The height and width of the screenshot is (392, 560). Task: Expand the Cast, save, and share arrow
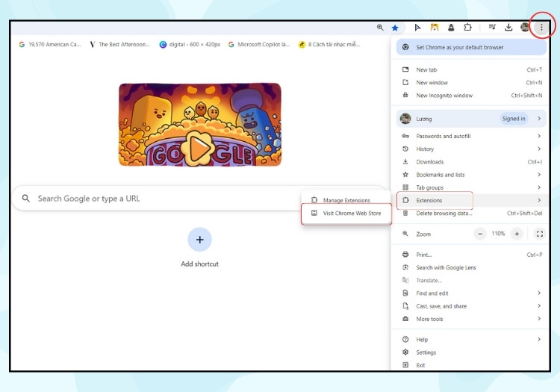click(539, 306)
